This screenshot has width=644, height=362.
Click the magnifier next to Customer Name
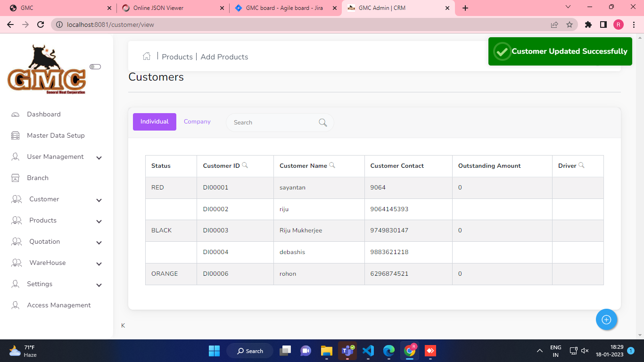pos(332,165)
